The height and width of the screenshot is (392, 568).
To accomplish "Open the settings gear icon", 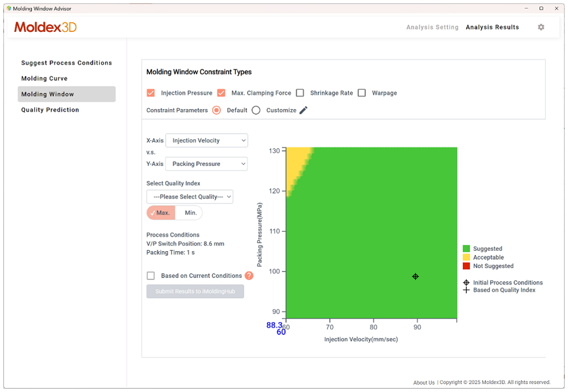I will pyautogui.click(x=541, y=27).
